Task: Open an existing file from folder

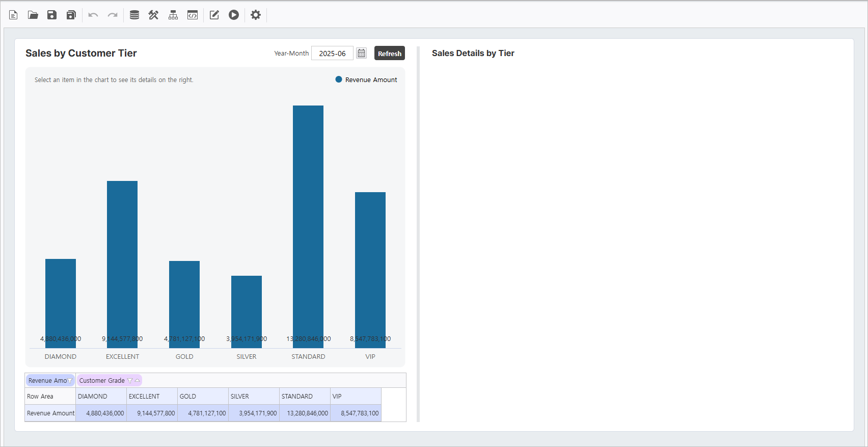Action: coord(33,15)
